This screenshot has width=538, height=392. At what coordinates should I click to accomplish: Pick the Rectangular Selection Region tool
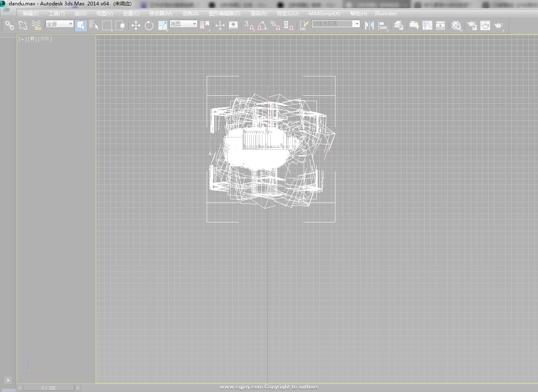coord(107,26)
